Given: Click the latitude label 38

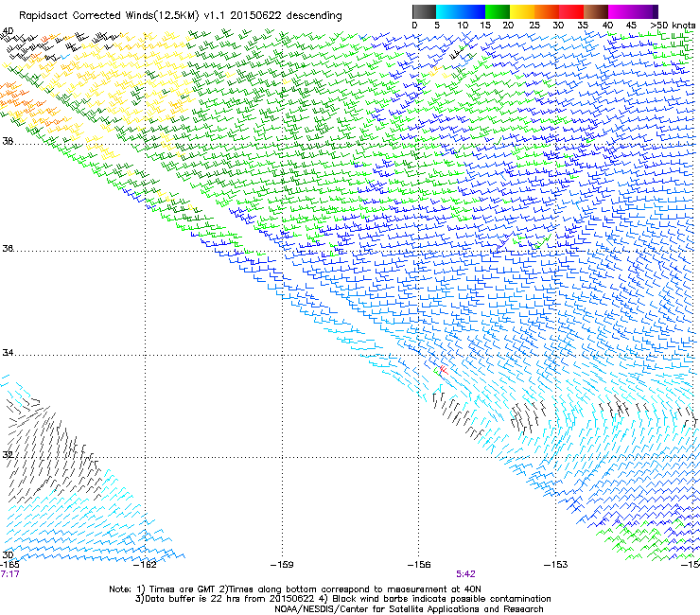Looking at the screenshot, I should [8, 142].
